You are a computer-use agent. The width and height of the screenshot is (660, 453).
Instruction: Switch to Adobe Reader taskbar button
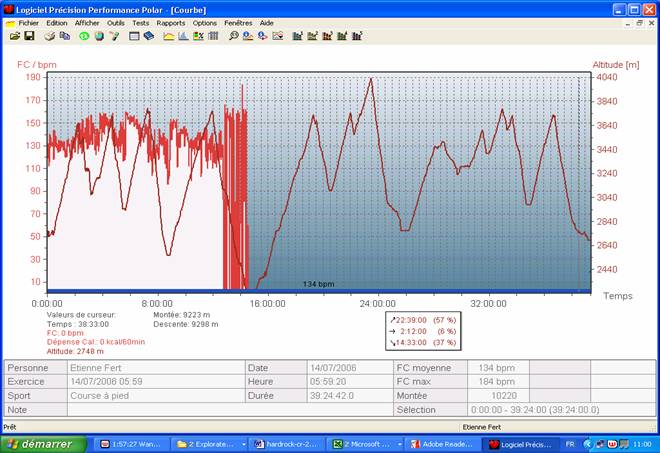click(442, 443)
